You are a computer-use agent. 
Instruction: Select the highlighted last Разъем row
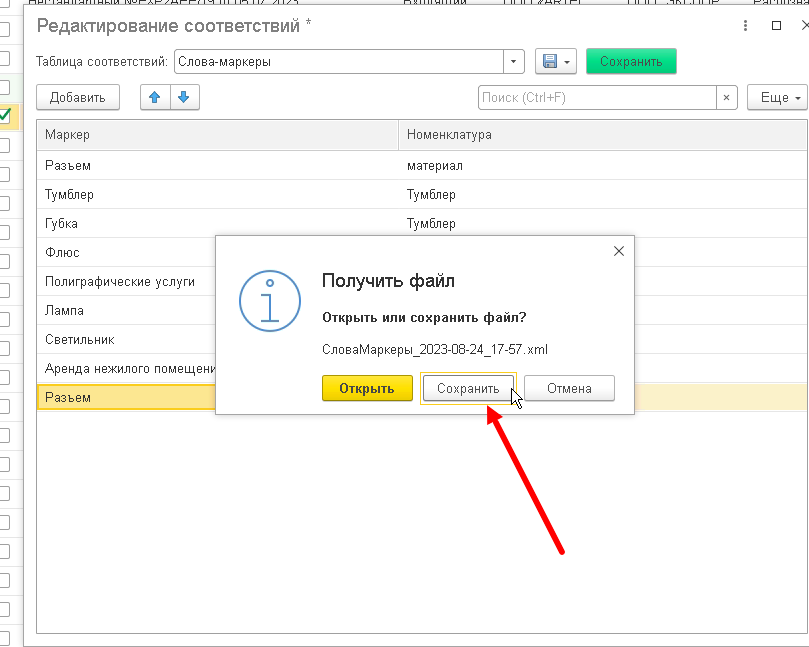point(126,397)
